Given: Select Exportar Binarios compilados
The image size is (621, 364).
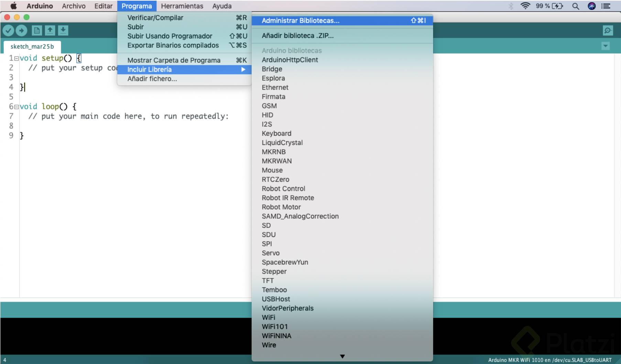Looking at the screenshot, I should (x=184, y=45).
